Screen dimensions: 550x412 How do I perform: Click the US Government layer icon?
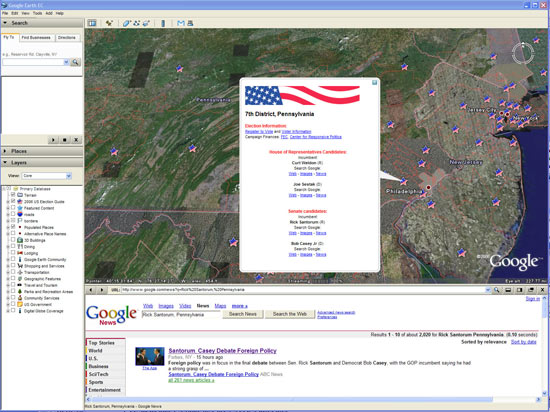point(20,304)
